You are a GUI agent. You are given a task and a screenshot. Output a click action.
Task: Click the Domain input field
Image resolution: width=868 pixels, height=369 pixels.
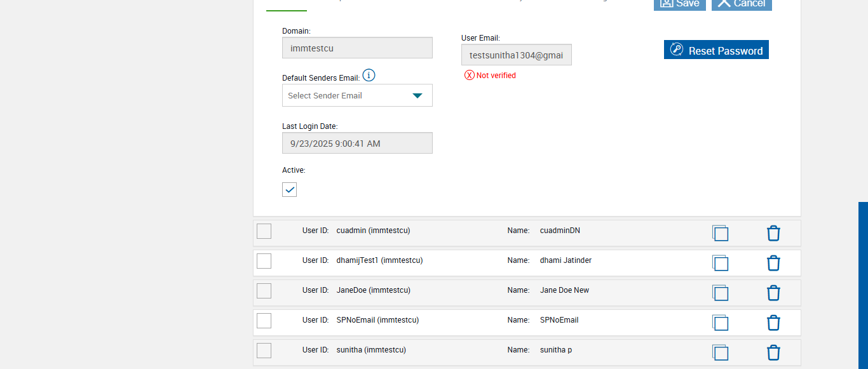[x=357, y=48]
